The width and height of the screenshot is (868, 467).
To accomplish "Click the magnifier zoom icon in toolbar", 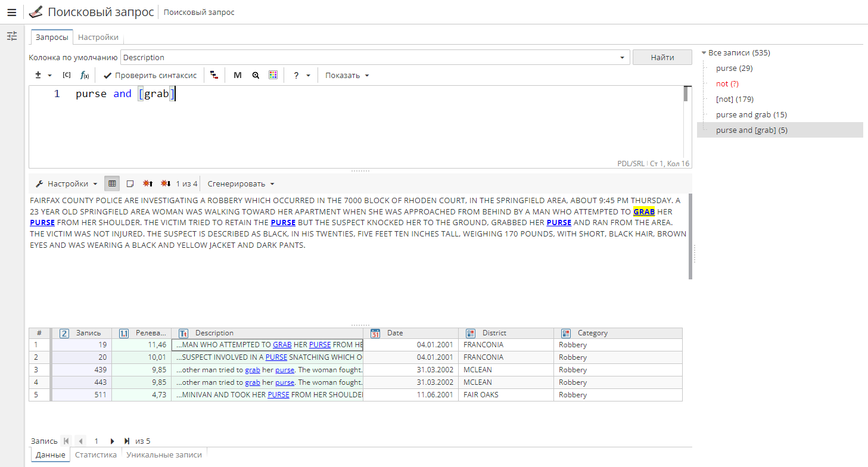I will [x=256, y=75].
